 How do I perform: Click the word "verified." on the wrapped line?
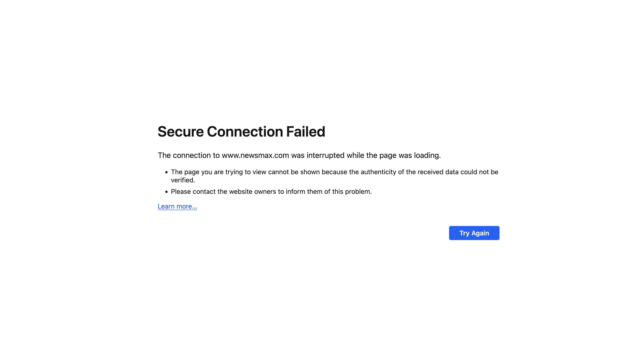tap(183, 180)
